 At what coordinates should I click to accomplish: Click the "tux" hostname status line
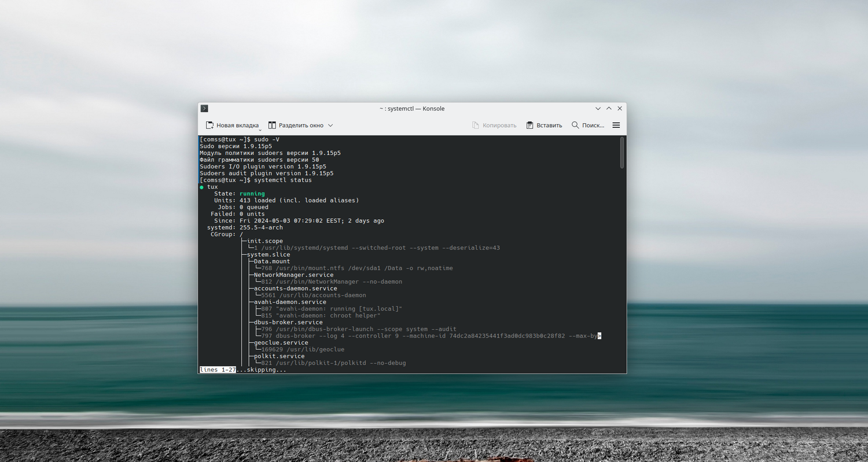209,187
